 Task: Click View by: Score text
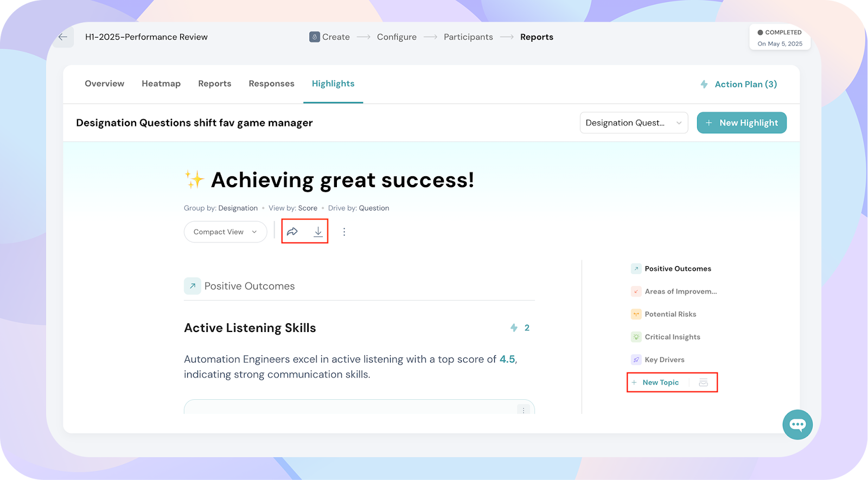coord(293,208)
